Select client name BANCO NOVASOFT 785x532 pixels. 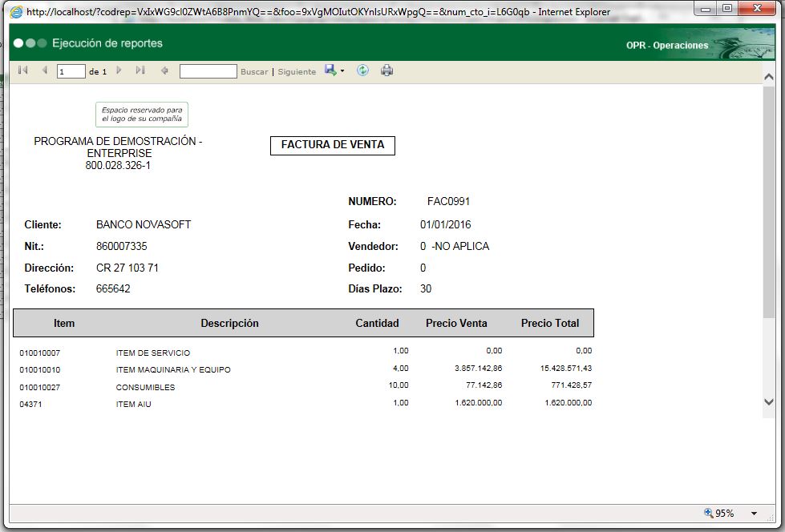pos(144,224)
